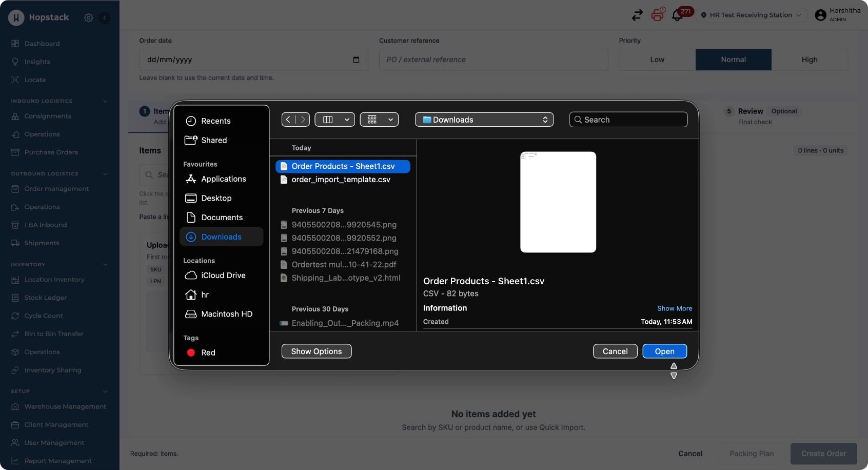Open notifications bell with 271 badge
Image resolution: width=868 pixels, height=470 pixels.
(677, 15)
